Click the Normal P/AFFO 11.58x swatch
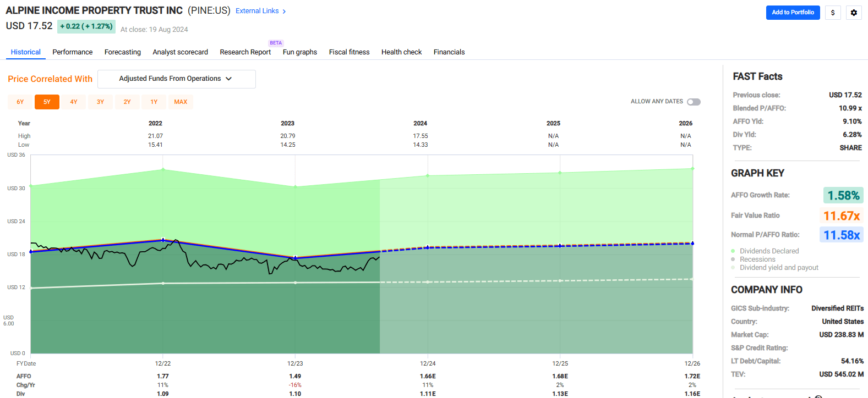 click(x=841, y=235)
